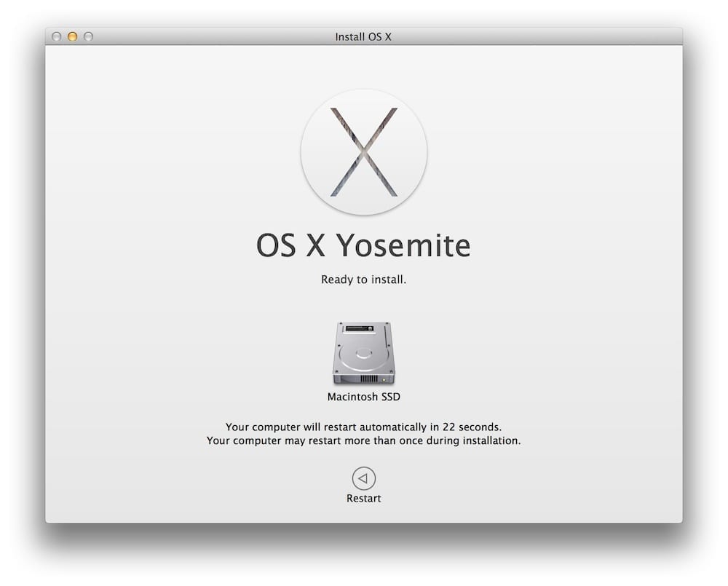Select the Macintosh SSD hard drive icon
728x586 pixels.
(x=363, y=355)
